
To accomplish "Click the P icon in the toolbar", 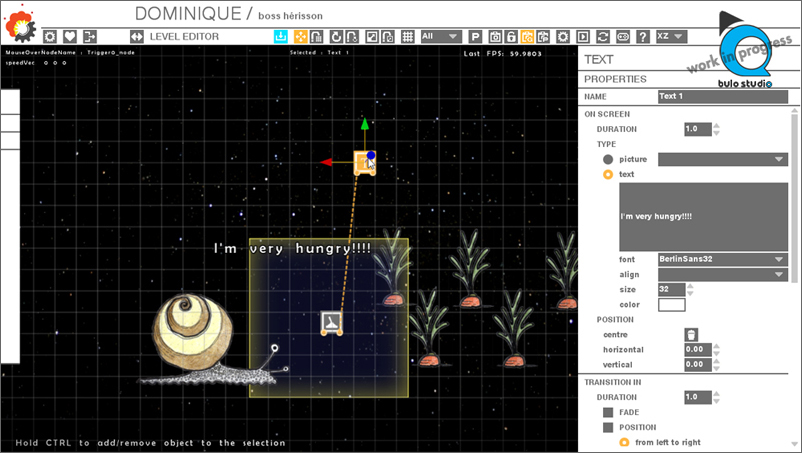I will click(476, 36).
